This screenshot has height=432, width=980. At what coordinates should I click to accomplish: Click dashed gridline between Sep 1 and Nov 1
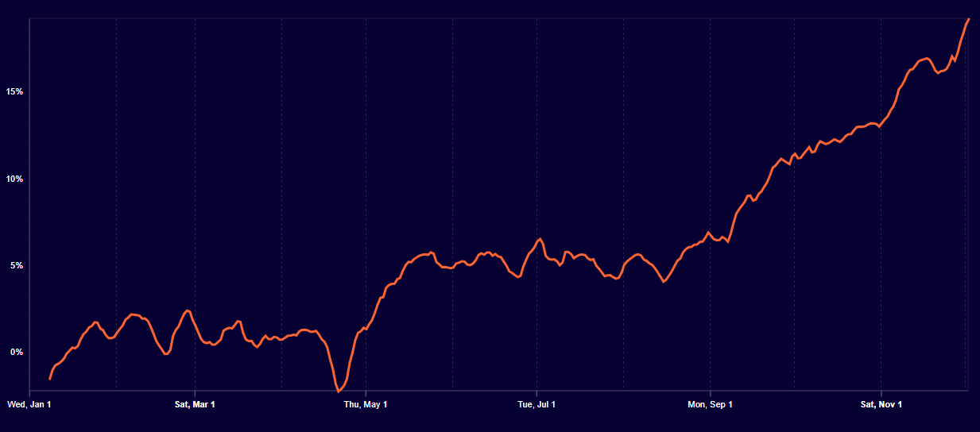(795, 199)
